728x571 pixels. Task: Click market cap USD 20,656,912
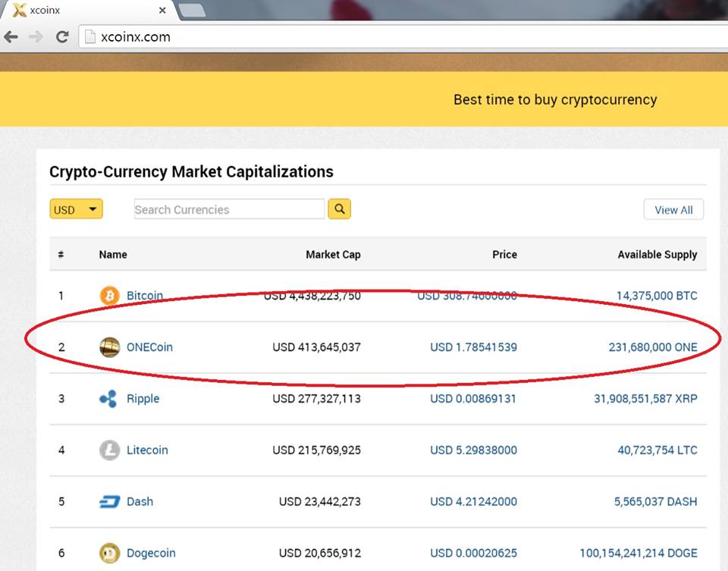(320, 554)
